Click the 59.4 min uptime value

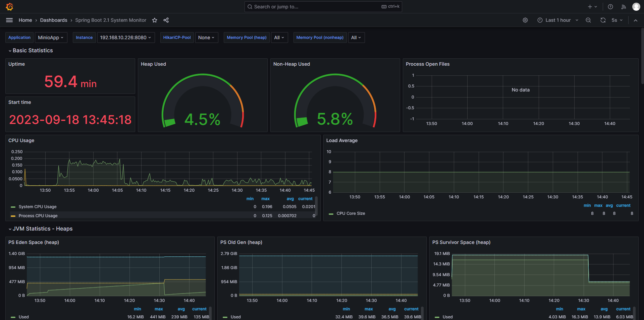click(70, 81)
